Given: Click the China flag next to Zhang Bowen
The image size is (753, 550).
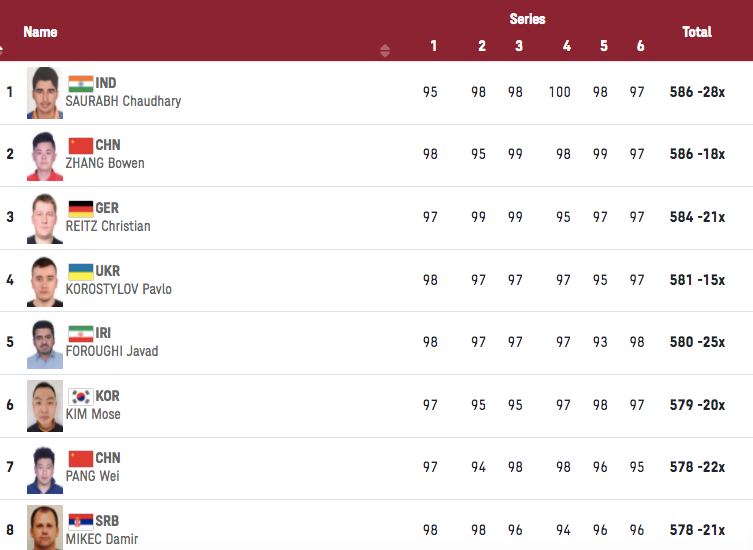Looking at the screenshot, I should [x=80, y=146].
